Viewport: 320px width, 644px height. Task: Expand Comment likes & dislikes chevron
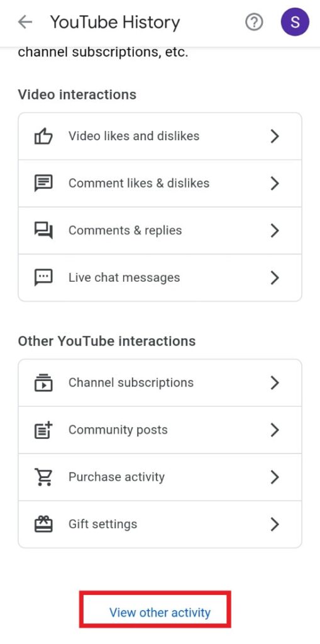(x=275, y=183)
